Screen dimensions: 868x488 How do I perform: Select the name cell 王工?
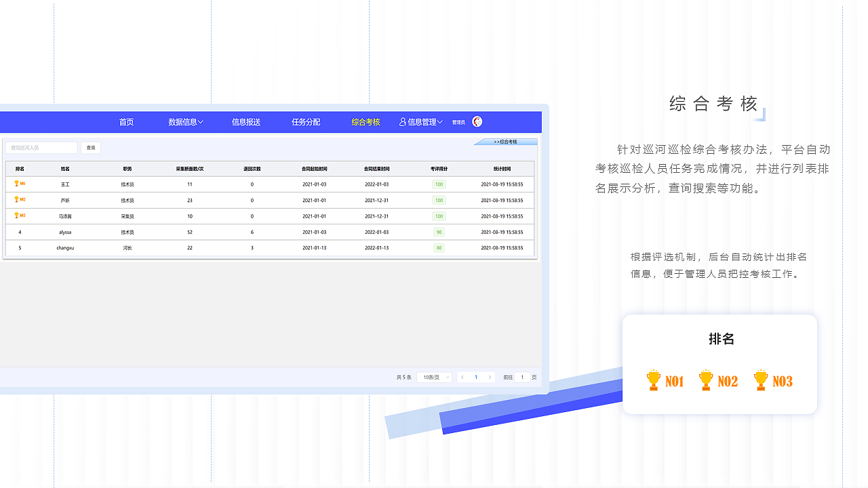(x=65, y=184)
